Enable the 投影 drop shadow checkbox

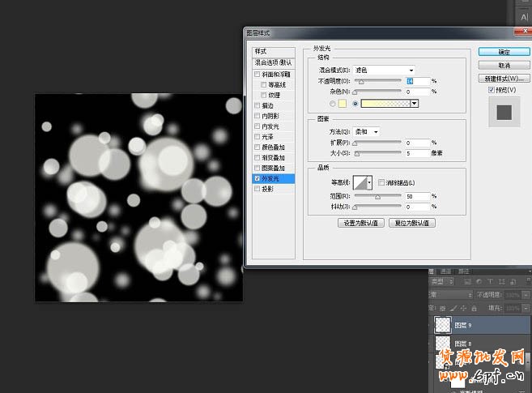click(x=257, y=189)
